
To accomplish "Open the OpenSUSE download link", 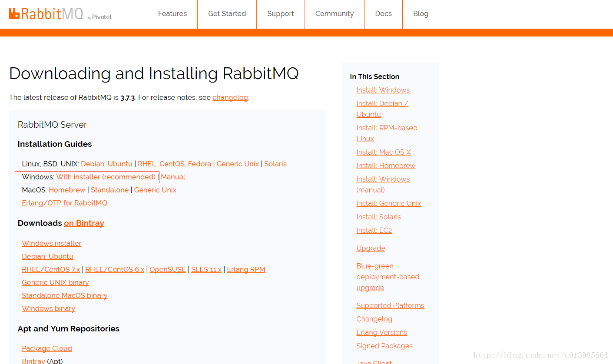I will [x=168, y=269].
